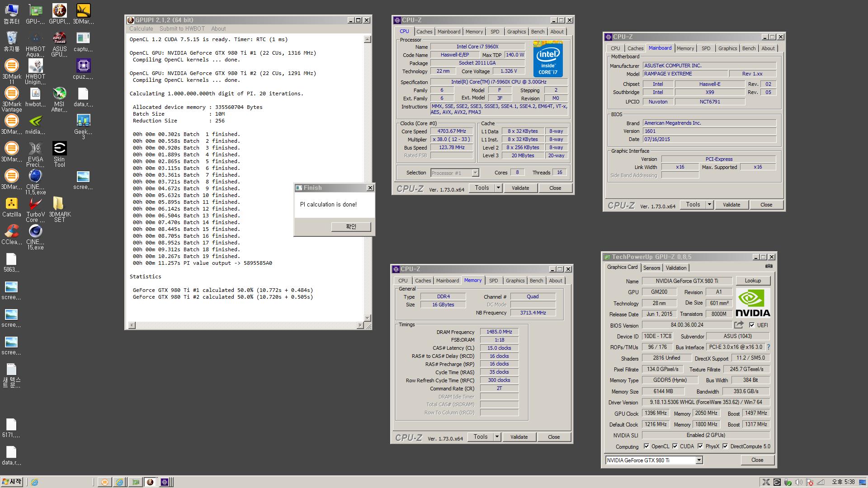
Task: Open the CINE 15.exe desktop icon
Action: [x=35, y=237]
